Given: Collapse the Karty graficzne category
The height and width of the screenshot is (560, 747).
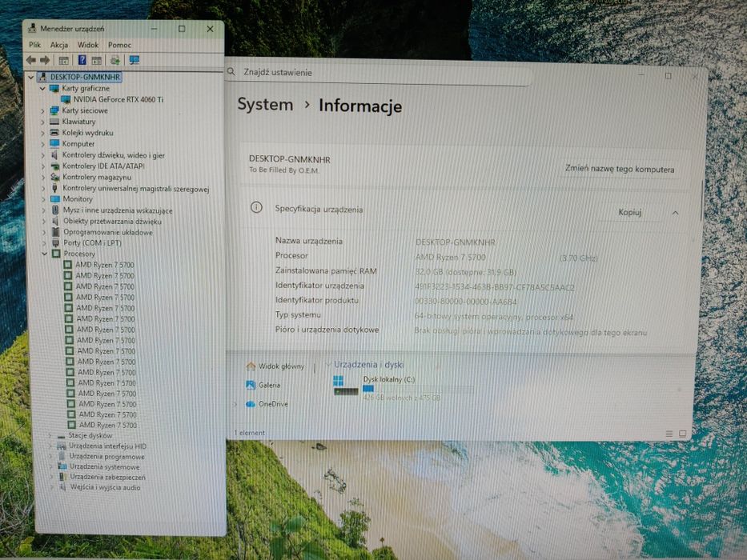Looking at the screenshot, I should 42,89.
